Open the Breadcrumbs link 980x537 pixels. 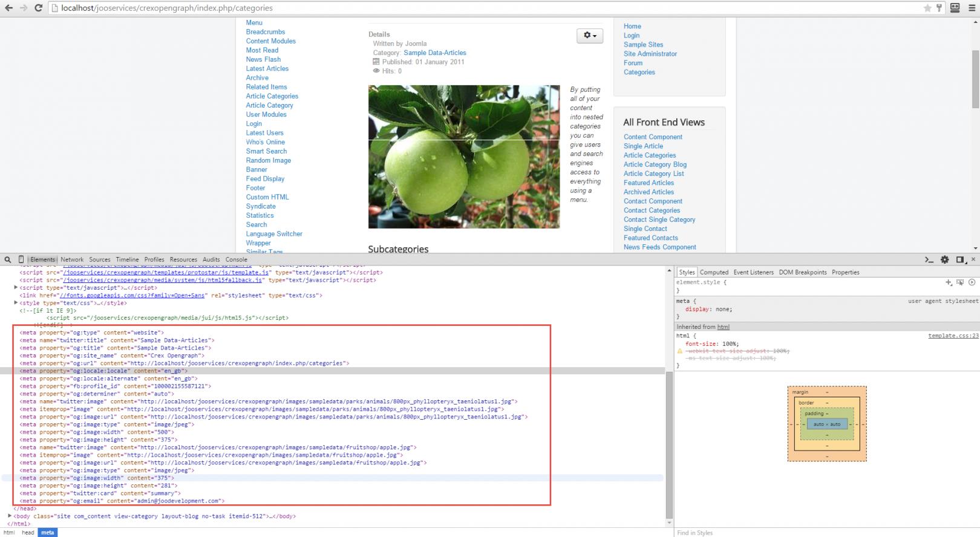click(x=266, y=32)
